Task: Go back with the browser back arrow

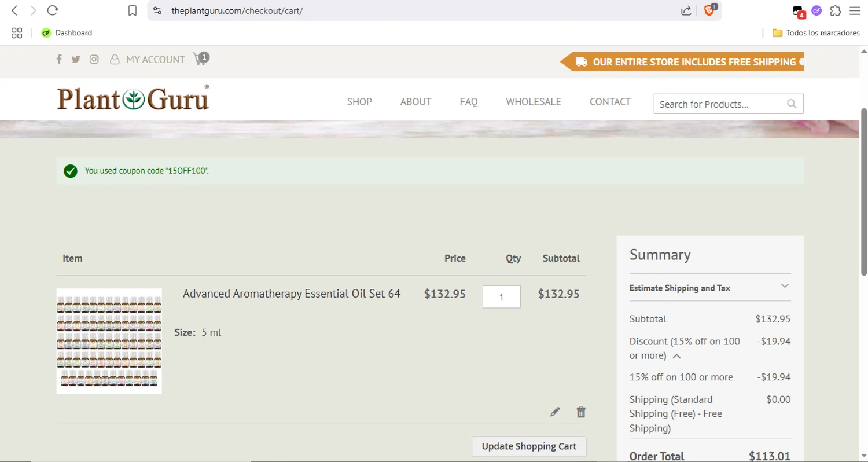Action: [x=15, y=10]
